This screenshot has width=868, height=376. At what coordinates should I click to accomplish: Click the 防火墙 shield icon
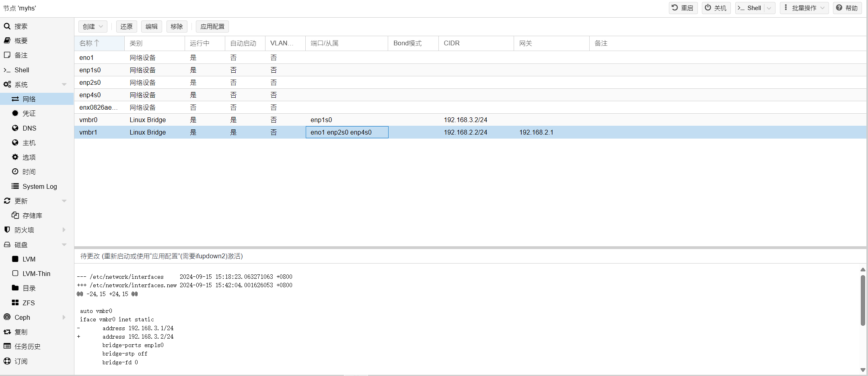(x=7, y=230)
